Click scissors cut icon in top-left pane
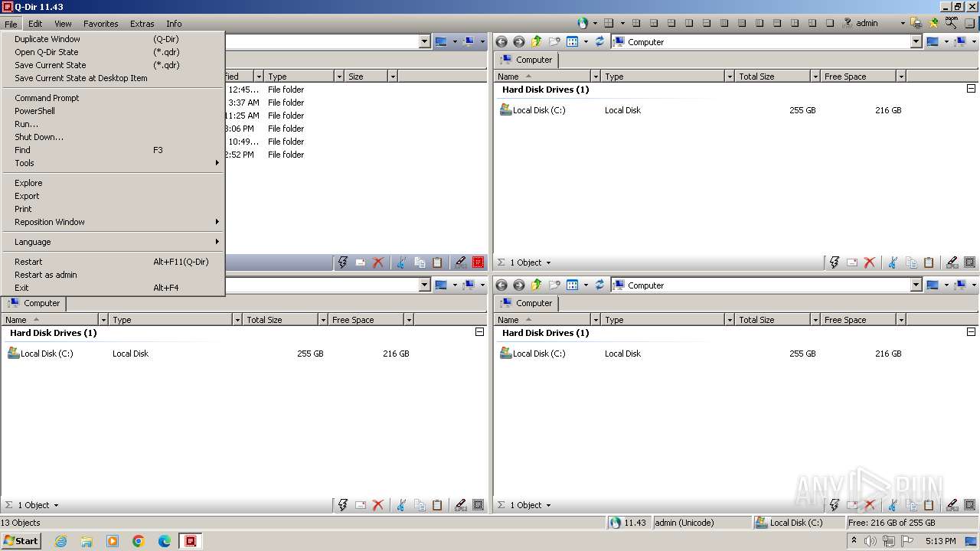The image size is (980, 551). click(x=401, y=262)
